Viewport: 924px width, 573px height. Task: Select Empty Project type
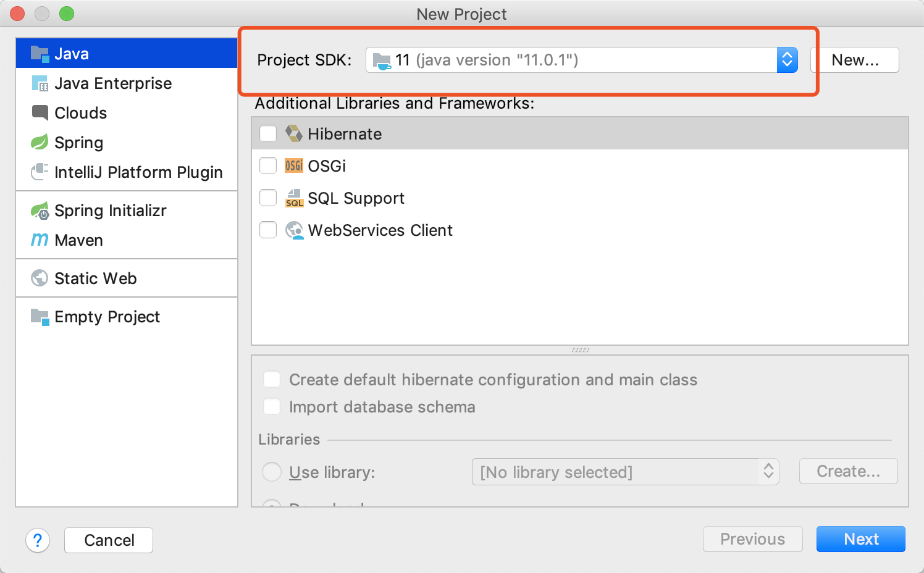[127, 317]
